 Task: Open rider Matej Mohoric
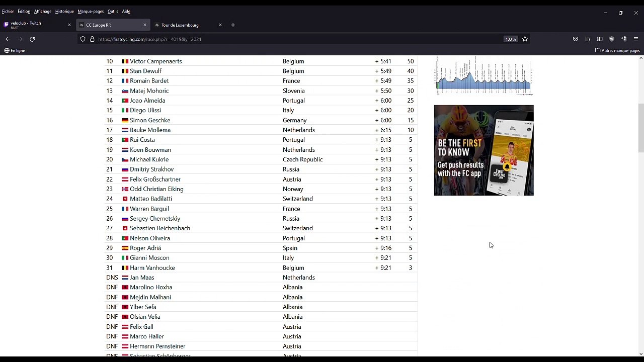click(x=149, y=91)
